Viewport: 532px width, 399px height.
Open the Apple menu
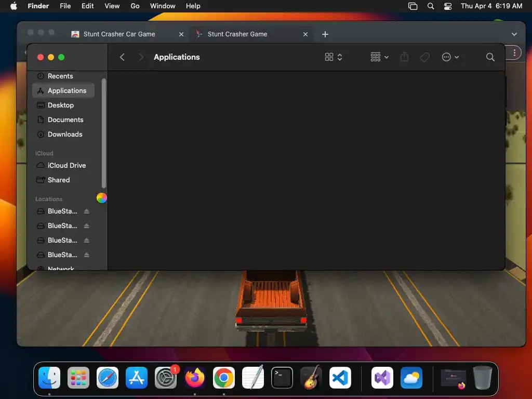pyautogui.click(x=14, y=6)
